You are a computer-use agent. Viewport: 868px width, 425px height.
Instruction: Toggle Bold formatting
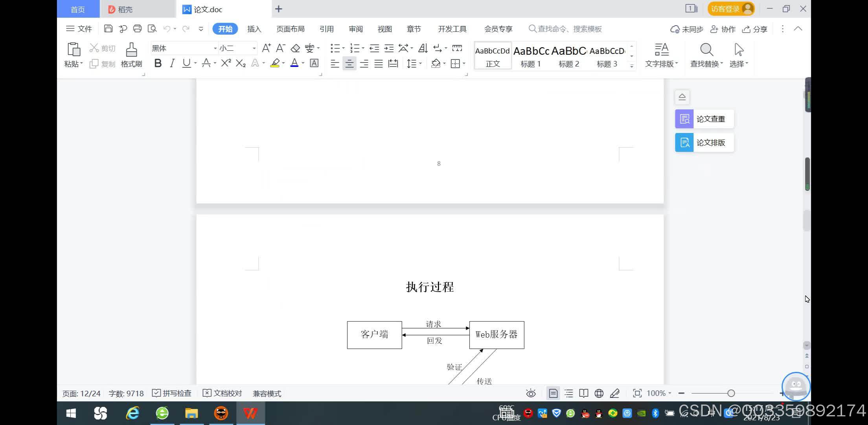[158, 63]
